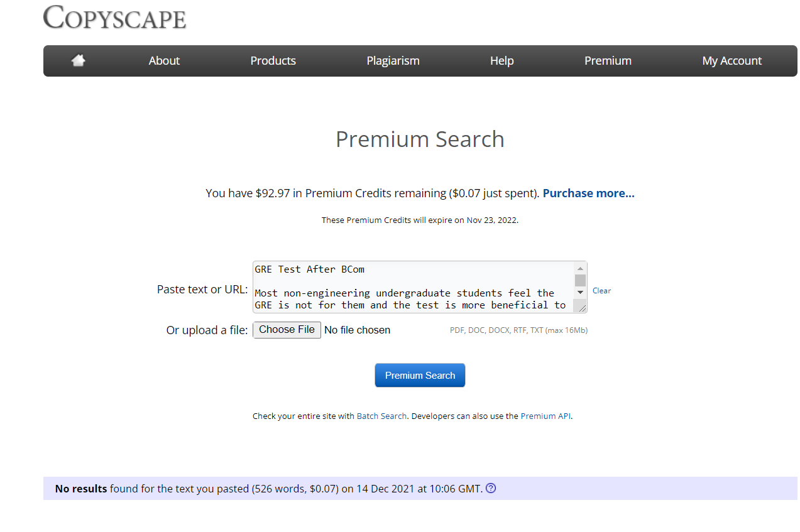Open the Premium menu
The image size is (800, 532).
point(608,61)
